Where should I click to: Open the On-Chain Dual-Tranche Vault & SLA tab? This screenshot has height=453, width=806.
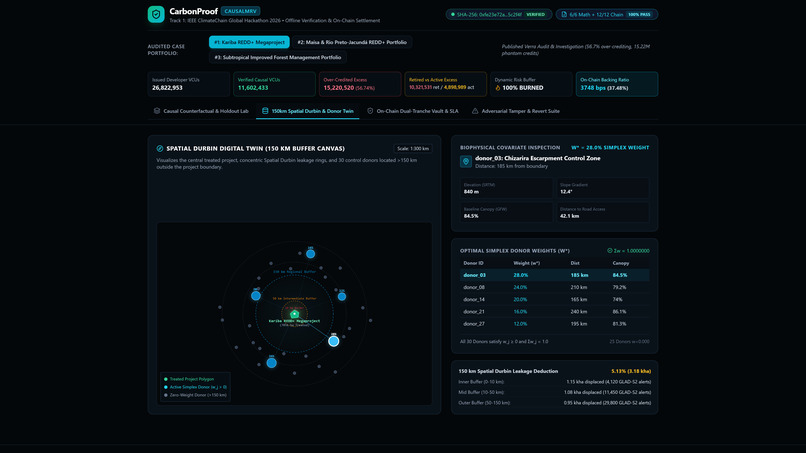[412, 111]
